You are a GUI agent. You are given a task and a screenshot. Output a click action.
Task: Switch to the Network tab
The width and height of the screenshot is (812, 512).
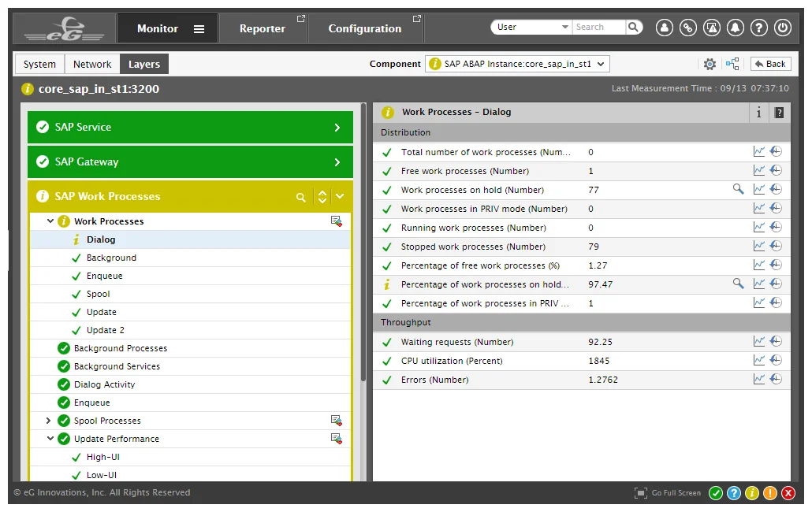pyautogui.click(x=92, y=64)
